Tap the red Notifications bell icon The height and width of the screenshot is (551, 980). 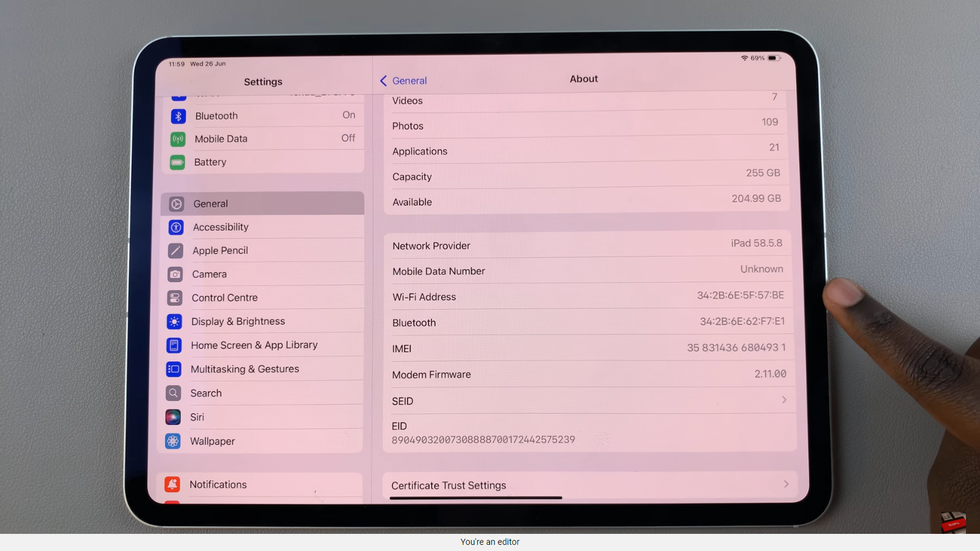point(172,485)
